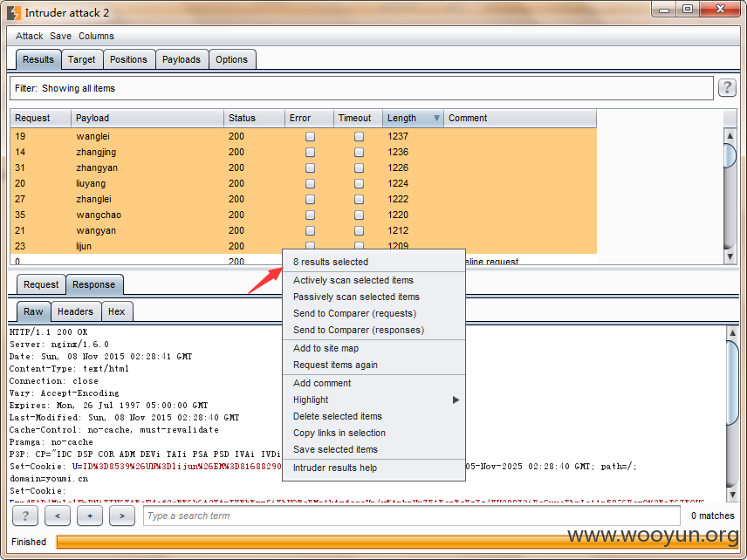
Task: Switch to the Target tab
Action: pos(81,59)
